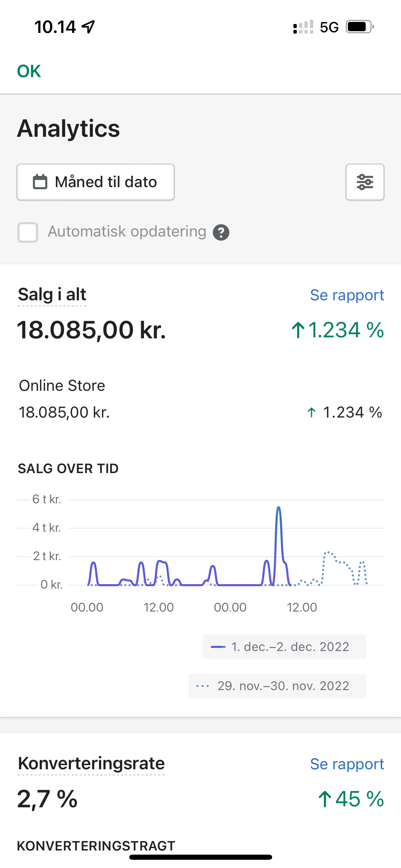Image resolution: width=401 pixels, height=868 pixels.
Task: Open the Måned til dato date range dropdown
Action: coord(96,182)
